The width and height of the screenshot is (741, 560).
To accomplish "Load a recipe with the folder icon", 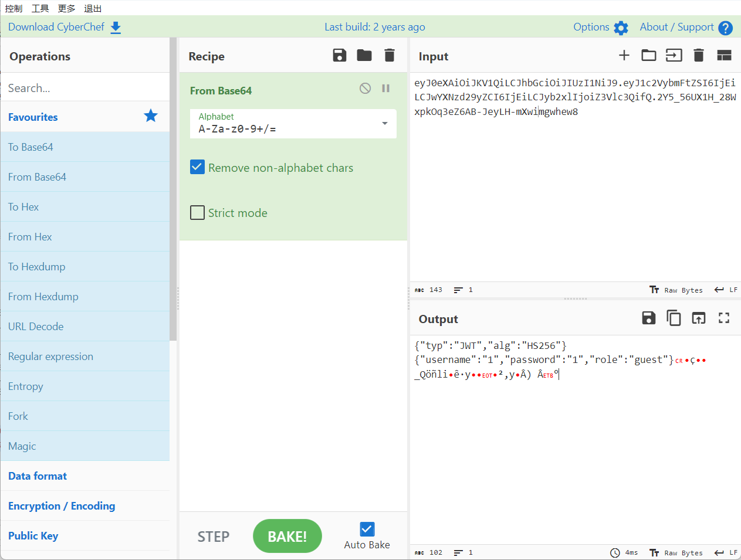I will 364,56.
